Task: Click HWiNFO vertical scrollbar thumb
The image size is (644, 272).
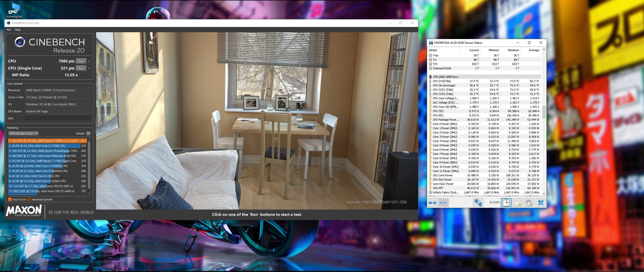Action: [544, 112]
